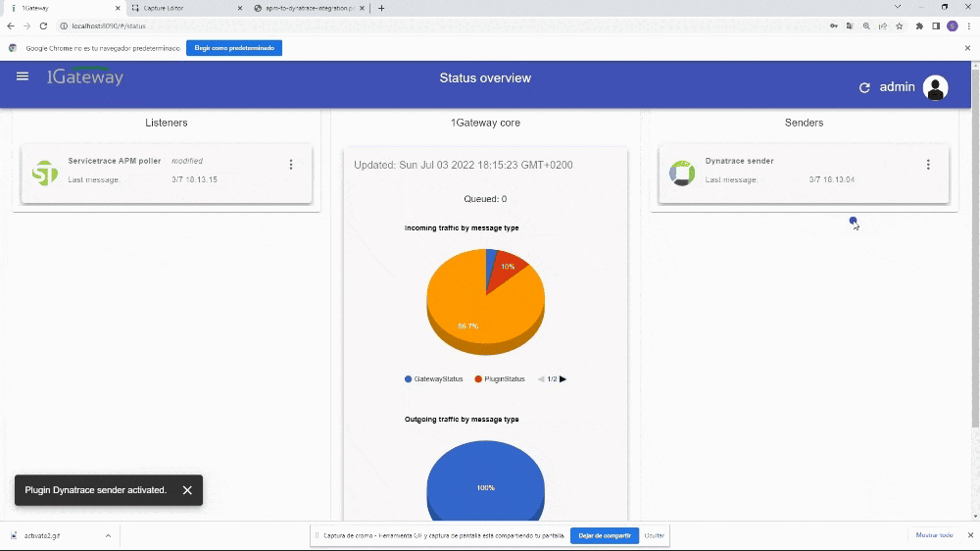
Task: Reload the page
Action: click(x=43, y=26)
